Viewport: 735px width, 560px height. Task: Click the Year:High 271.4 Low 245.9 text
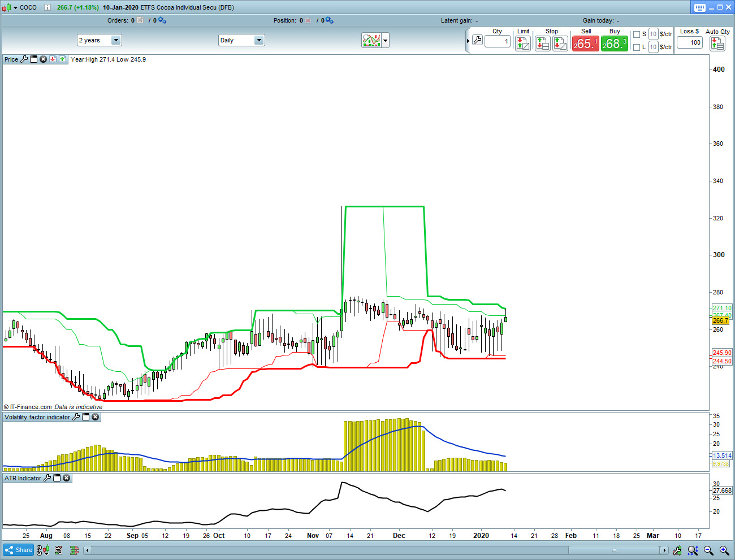coord(108,59)
